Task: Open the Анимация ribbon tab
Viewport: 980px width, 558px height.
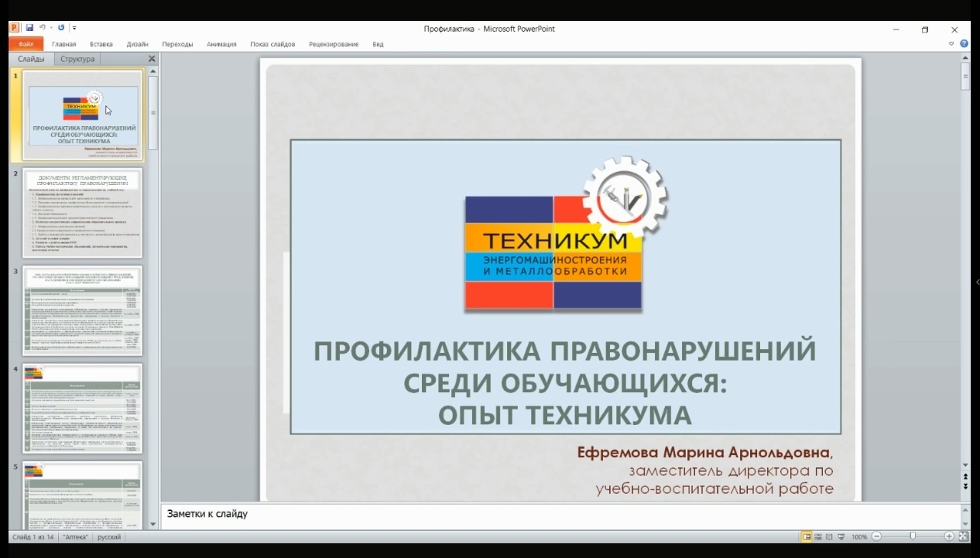Action: pyautogui.click(x=221, y=44)
